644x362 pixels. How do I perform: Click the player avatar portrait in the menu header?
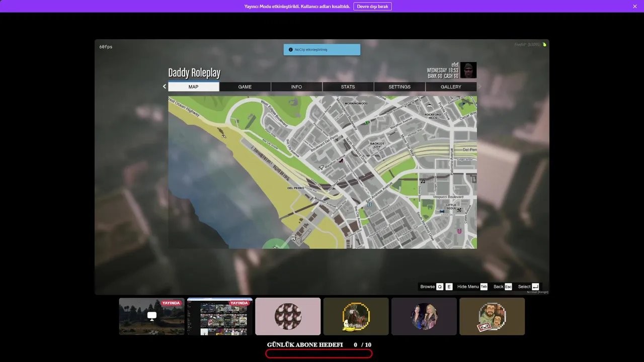coord(468,70)
